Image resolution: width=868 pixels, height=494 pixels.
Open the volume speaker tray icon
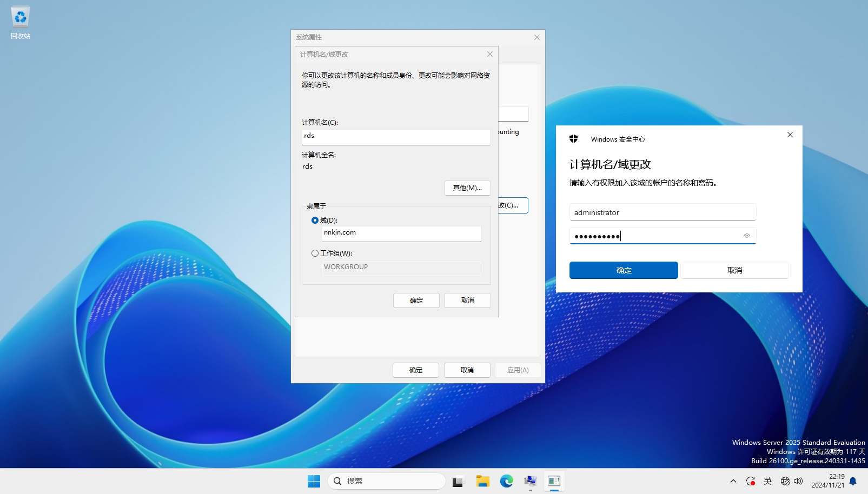pos(798,481)
